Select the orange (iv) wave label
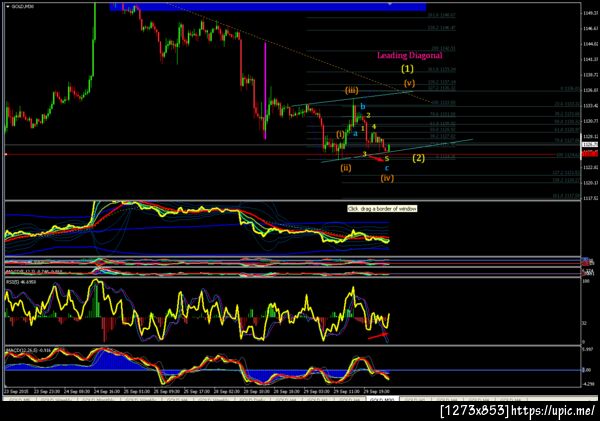 coord(387,178)
